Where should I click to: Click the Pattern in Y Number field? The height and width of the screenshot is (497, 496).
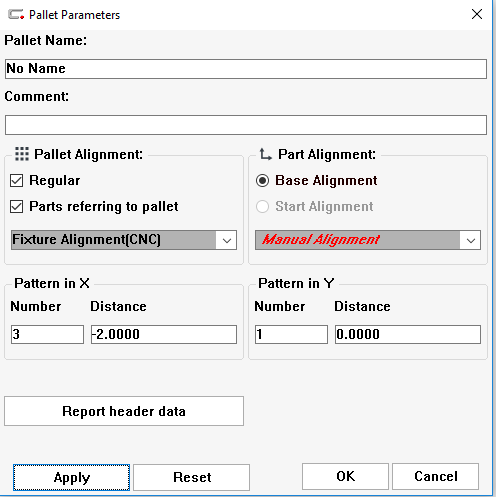pyautogui.click(x=291, y=334)
